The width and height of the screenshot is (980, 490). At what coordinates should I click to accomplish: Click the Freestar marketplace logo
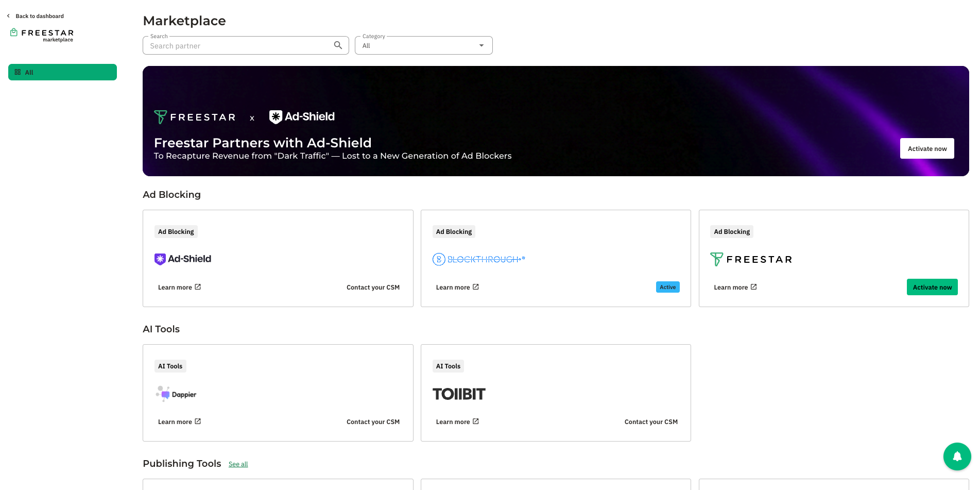pyautogui.click(x=42, y=35)
